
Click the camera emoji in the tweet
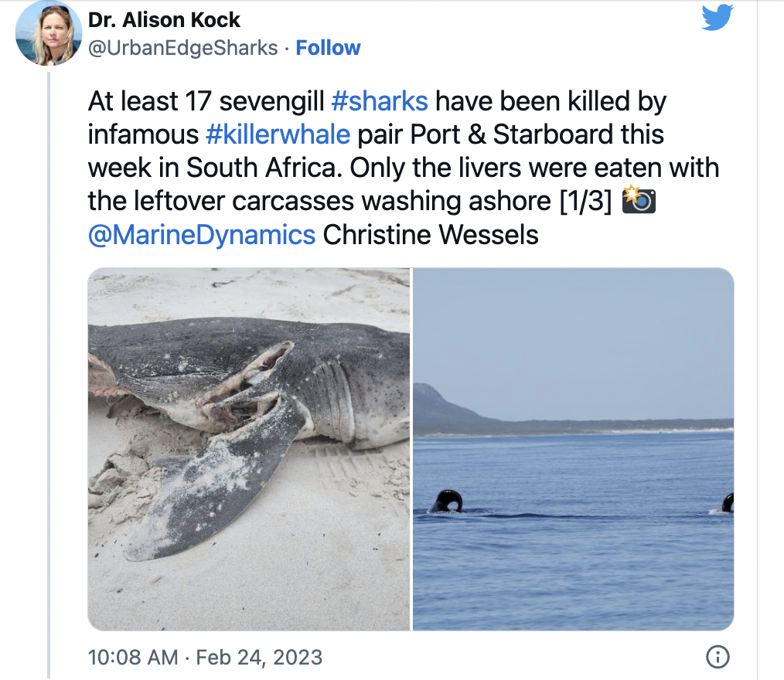pyautogui.click(x=638, y=200)
